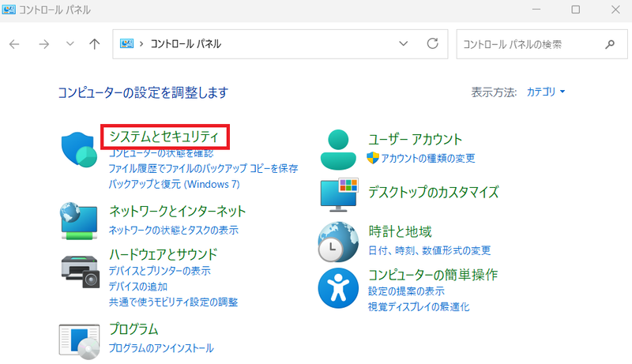Open ユーザー アカウント category
This screenshot has height=364, width=632.
(x=416, y=139)
